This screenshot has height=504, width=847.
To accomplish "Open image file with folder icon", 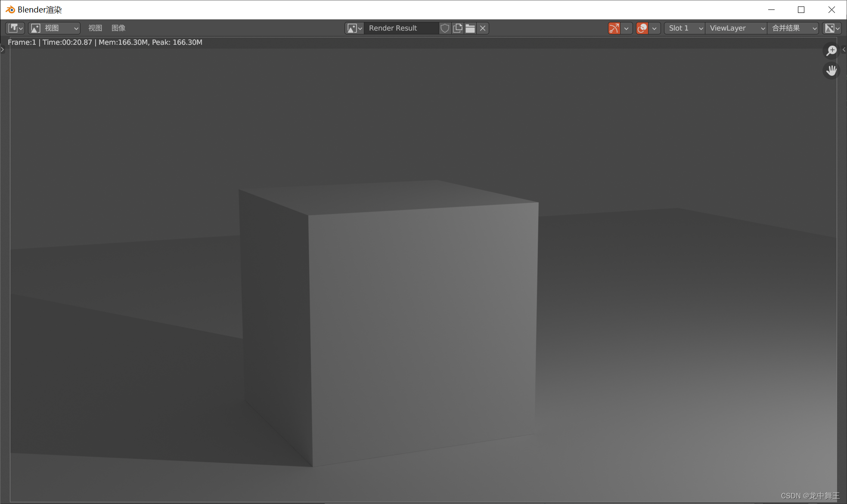I will [470, 28].
